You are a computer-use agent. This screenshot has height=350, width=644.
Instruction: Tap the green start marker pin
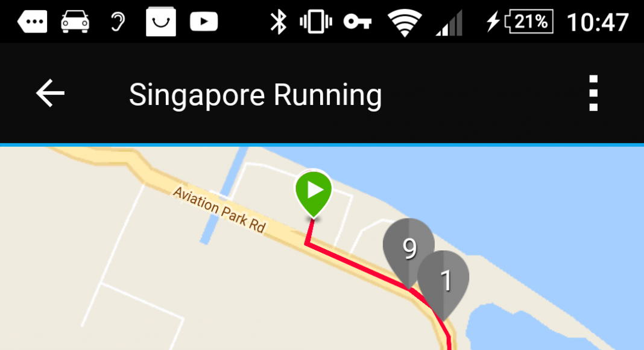pos(314,194)
